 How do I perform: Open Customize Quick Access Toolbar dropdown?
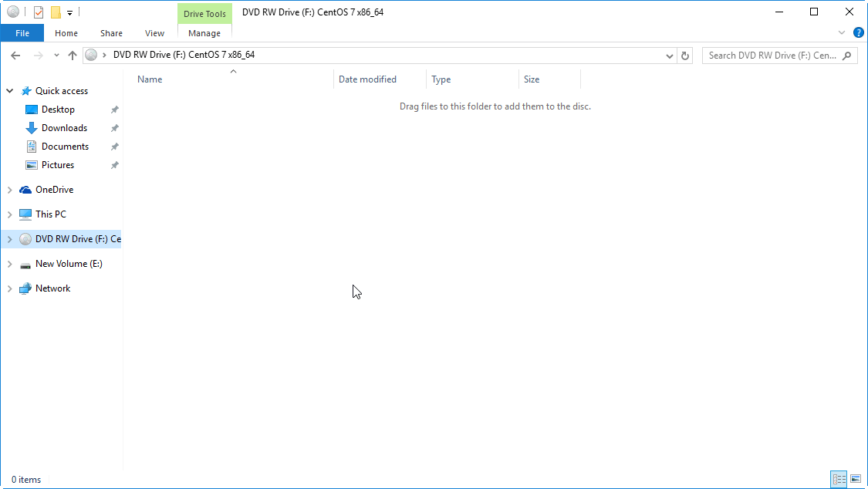point(69,12)
